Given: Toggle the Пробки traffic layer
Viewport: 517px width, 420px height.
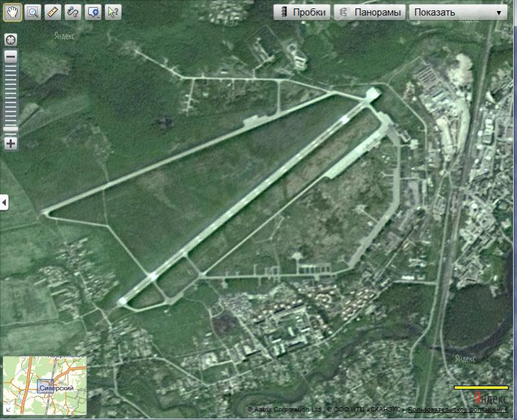Looking at the screenshot, I should tap(302, 12).
